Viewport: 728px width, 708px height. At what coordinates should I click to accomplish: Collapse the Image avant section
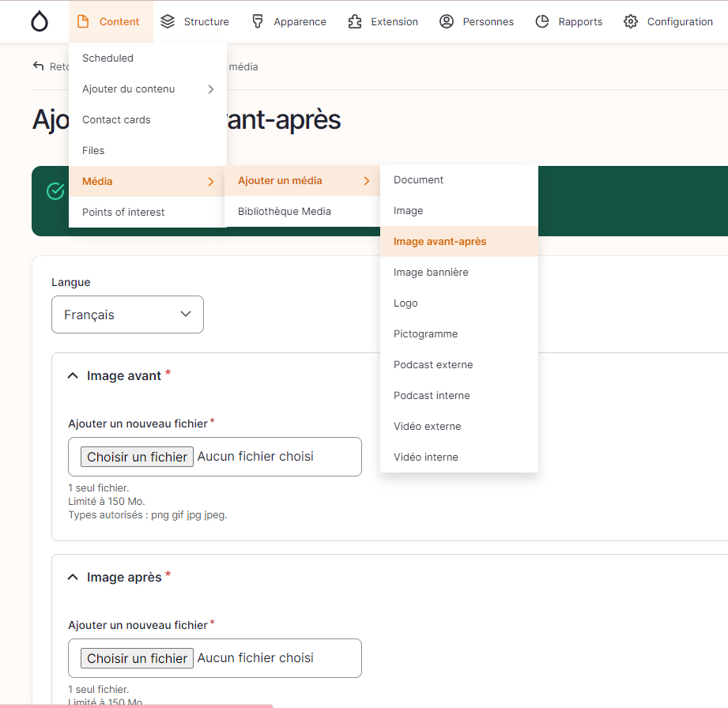(73, 376)
